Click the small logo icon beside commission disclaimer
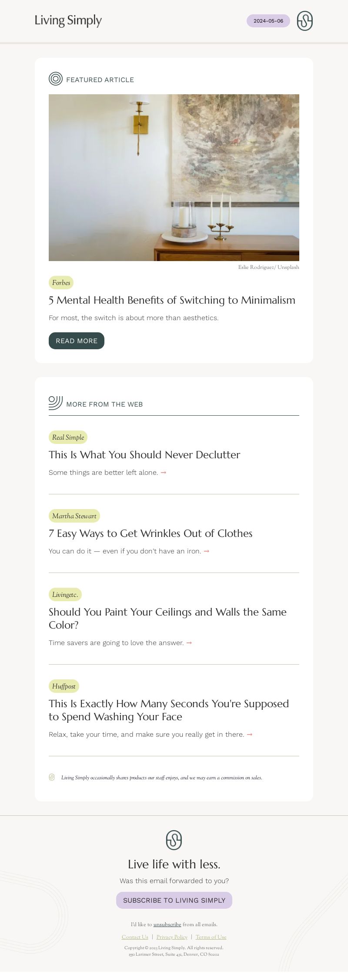 [52, 777]
